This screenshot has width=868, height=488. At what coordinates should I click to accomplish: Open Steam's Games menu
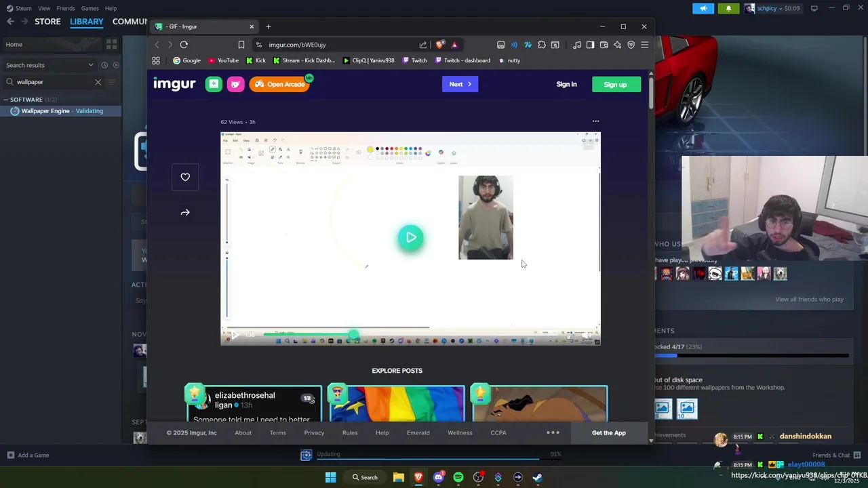tap(90, 8)
